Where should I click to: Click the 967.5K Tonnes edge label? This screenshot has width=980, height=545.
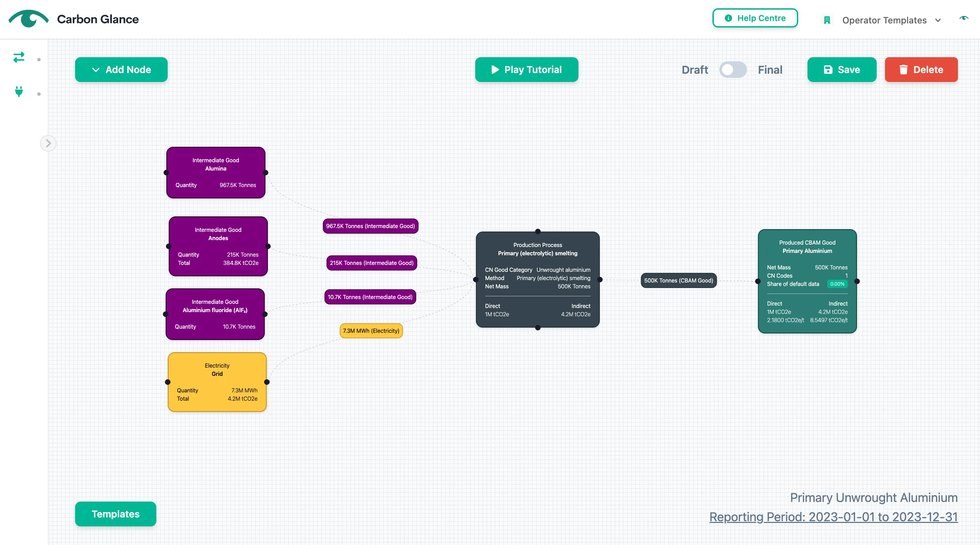tap(370, 226)
